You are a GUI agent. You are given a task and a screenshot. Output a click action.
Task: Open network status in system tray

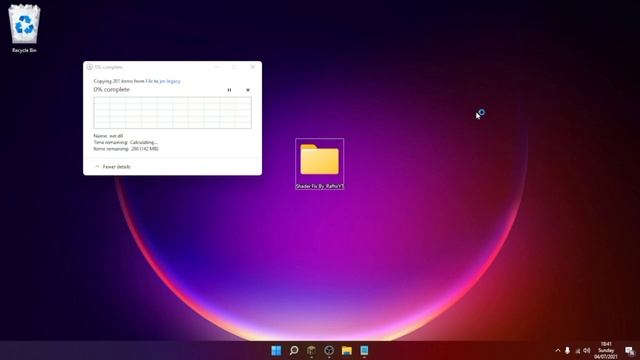point(577,351)
